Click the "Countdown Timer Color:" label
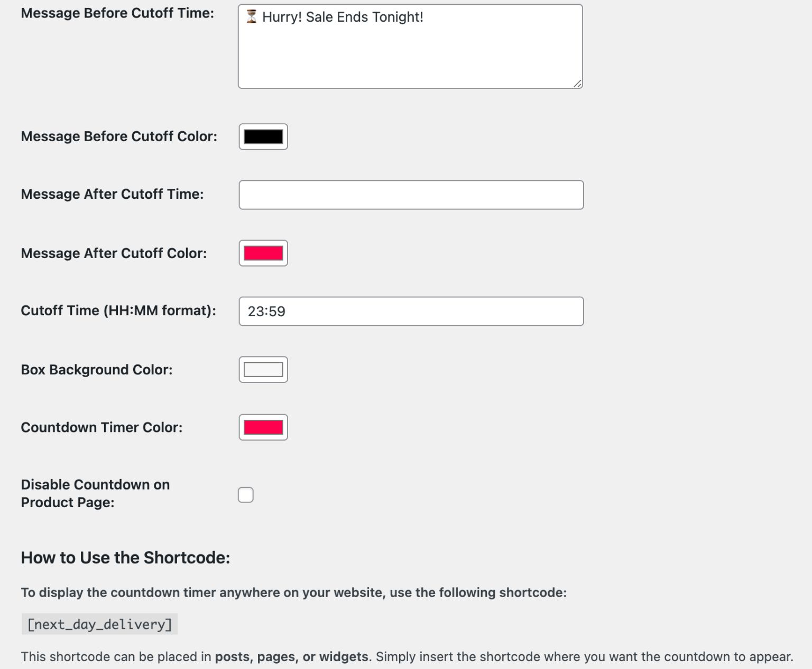 101,427
